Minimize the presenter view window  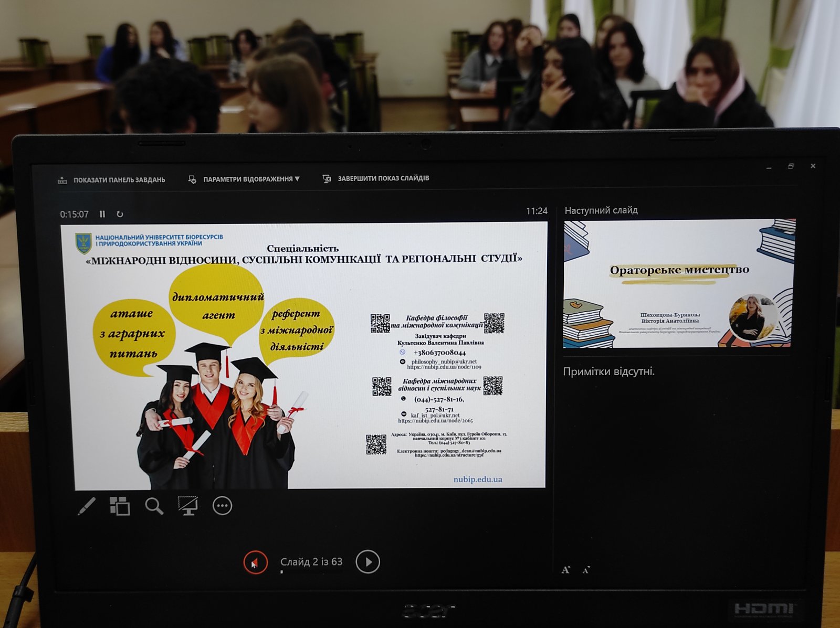[769, 167]
